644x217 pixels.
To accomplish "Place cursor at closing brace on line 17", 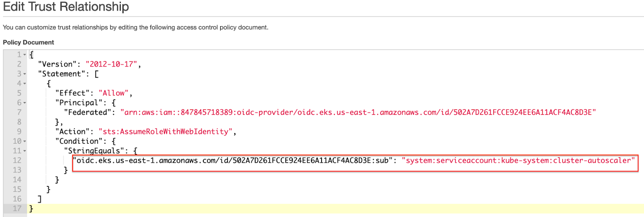I will pyautogui.click(x=31, y=209).
